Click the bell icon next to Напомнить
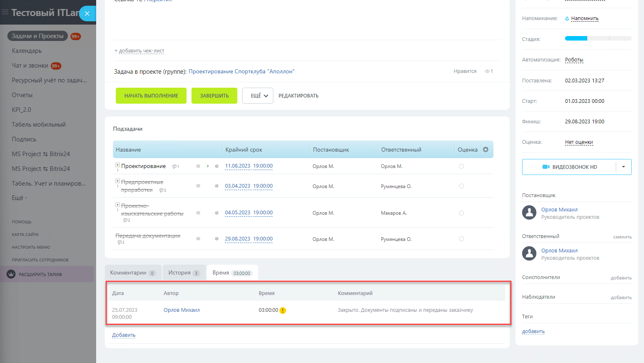This screenshot has height=363, width=644. tap(567, 18)
